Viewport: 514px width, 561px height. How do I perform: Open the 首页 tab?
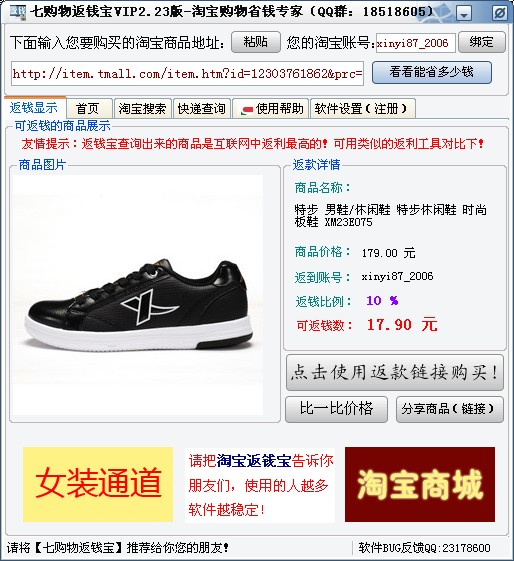[88, 108]
